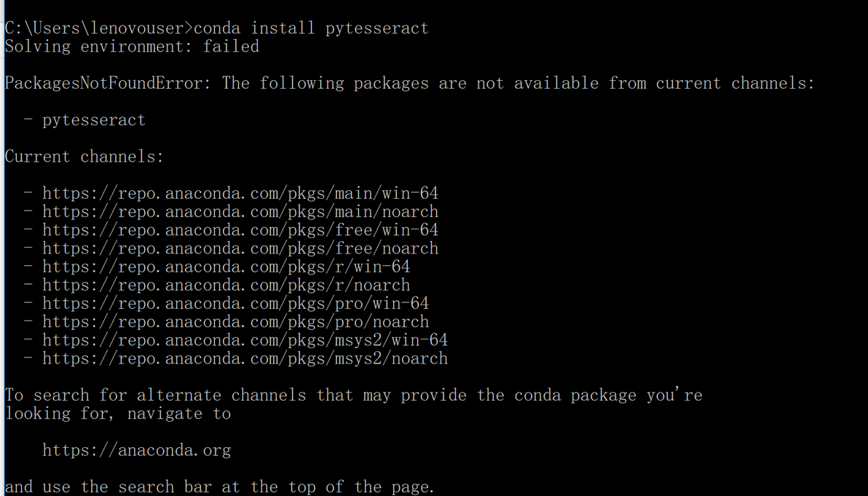The width and height of the screenshot is (868, 496).
Task: Click the pkgs/r/win-64 channel URL
Action: click(226, 267)
